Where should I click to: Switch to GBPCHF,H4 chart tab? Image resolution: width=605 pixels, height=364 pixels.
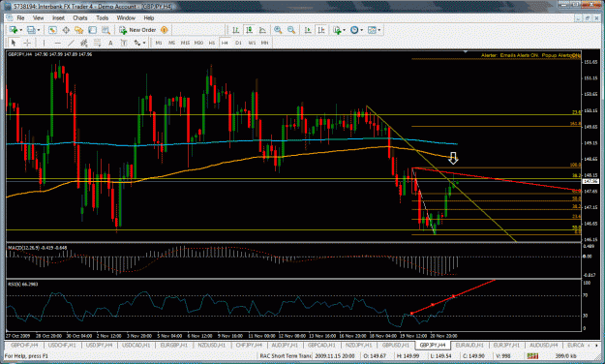pos(24,345)
